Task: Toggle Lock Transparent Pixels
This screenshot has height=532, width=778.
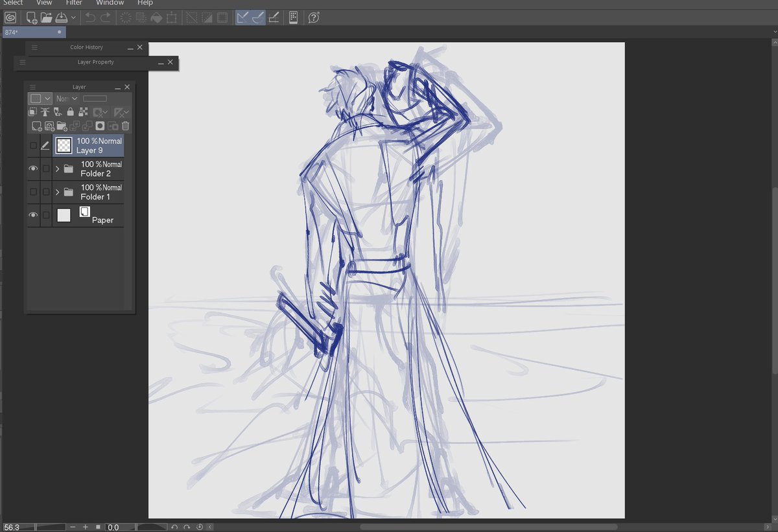Action: tap(83, 112)
